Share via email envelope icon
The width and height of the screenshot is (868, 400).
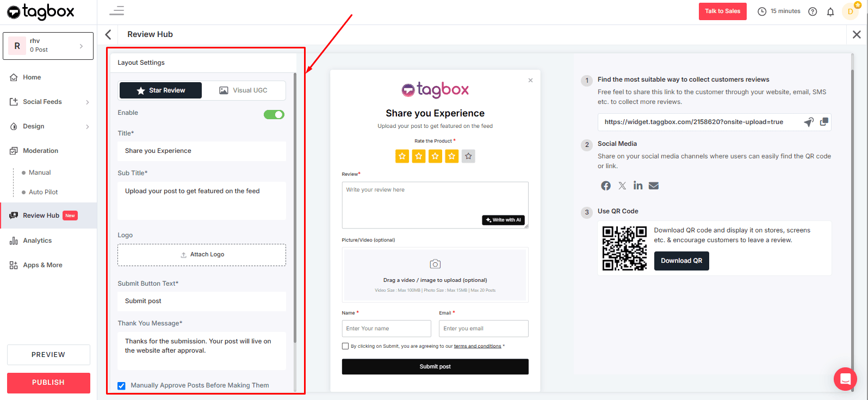[654, 186]
